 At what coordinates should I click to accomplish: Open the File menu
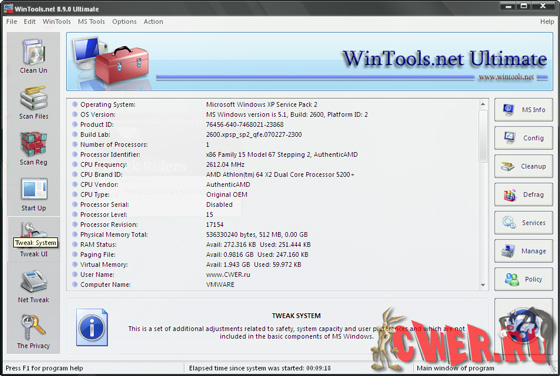coord(11,21)
